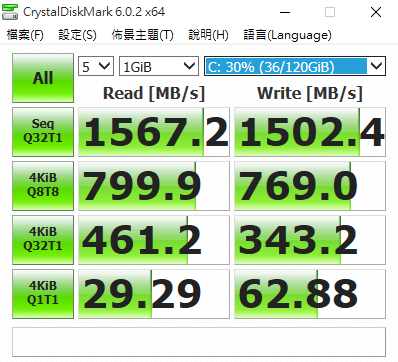398x362 pixels.
Task: Click the Write [MB/s] column header
Action: [310, 93]
